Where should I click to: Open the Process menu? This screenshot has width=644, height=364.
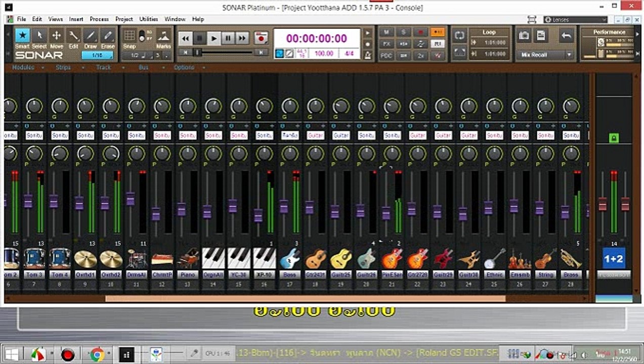pyautogui.click(x=99, y=19)
